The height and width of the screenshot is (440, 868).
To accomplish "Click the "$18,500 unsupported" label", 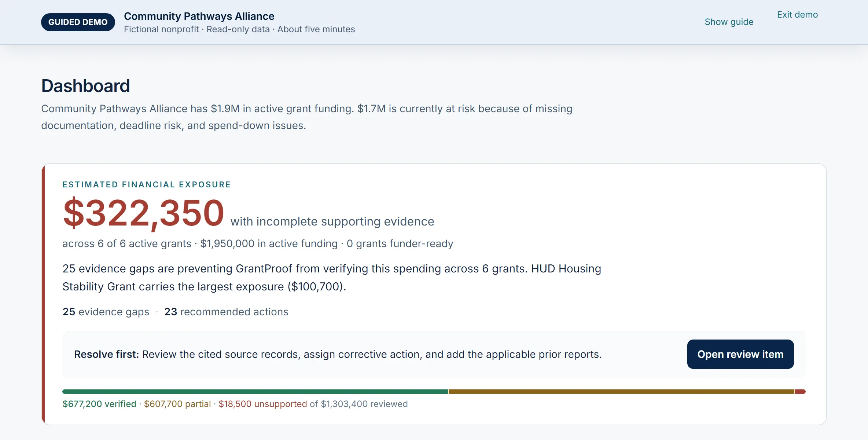I will coord(263,404).
